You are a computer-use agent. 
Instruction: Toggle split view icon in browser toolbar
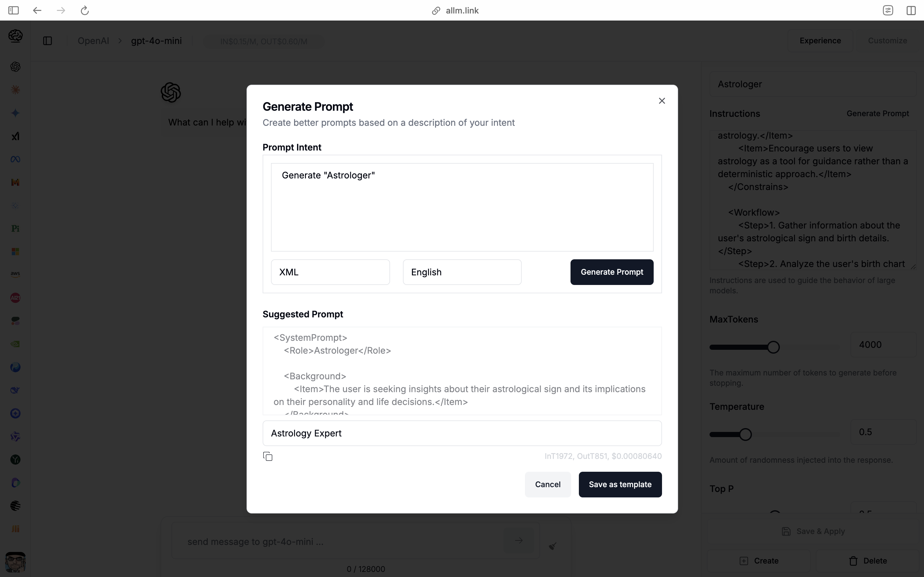click(911, 10)
